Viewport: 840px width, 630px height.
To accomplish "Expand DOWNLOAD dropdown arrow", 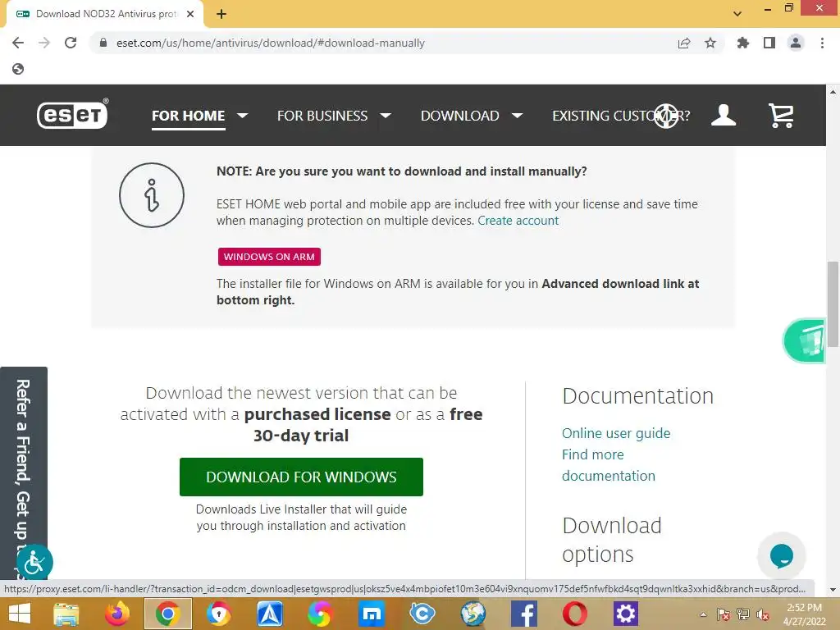I will coord(517,116).
